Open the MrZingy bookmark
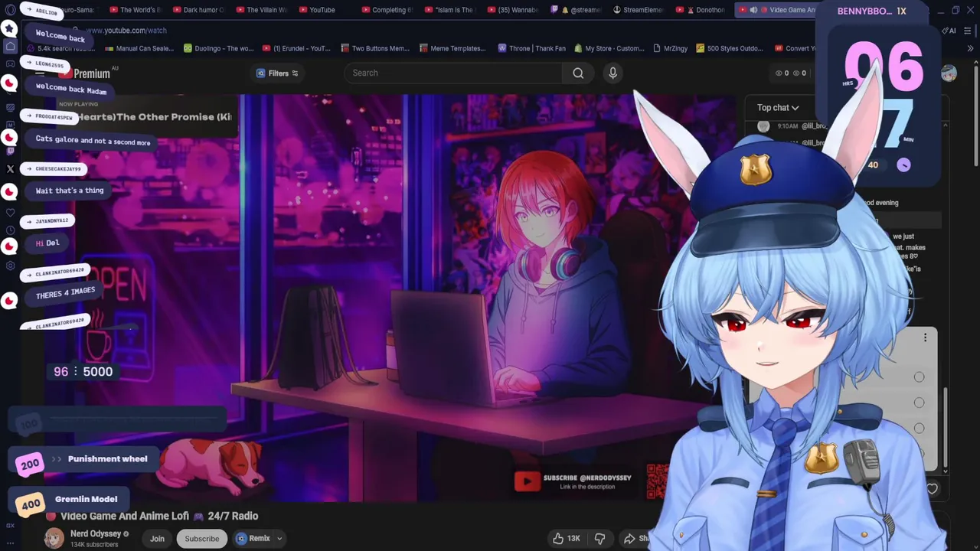The image size is (980, 551). coord(670,48)
